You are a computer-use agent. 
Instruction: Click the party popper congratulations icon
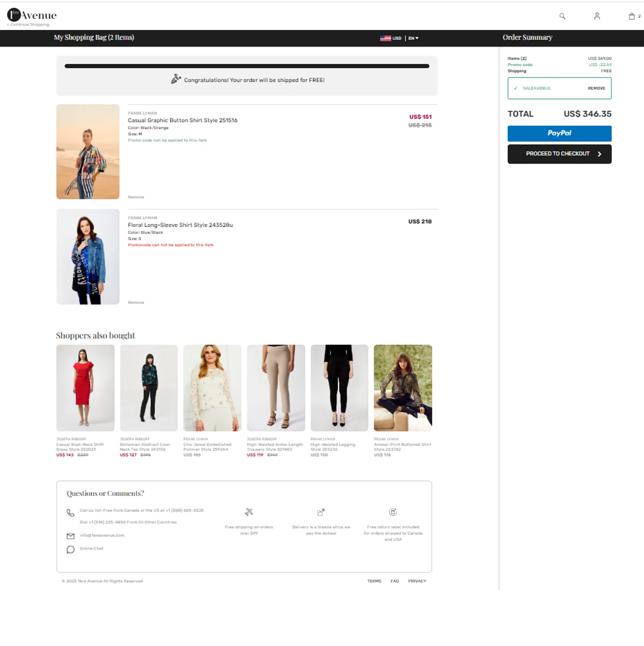click(x=176, y=79)
